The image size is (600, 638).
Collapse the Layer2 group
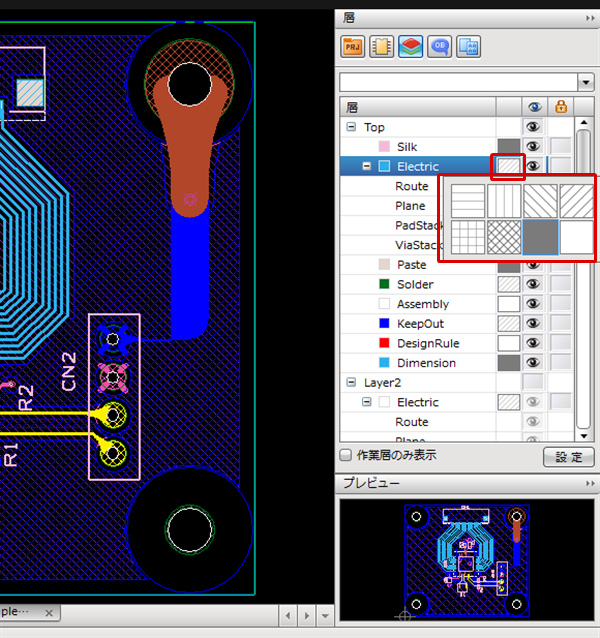pyautogui.click(x=351, y=382)
